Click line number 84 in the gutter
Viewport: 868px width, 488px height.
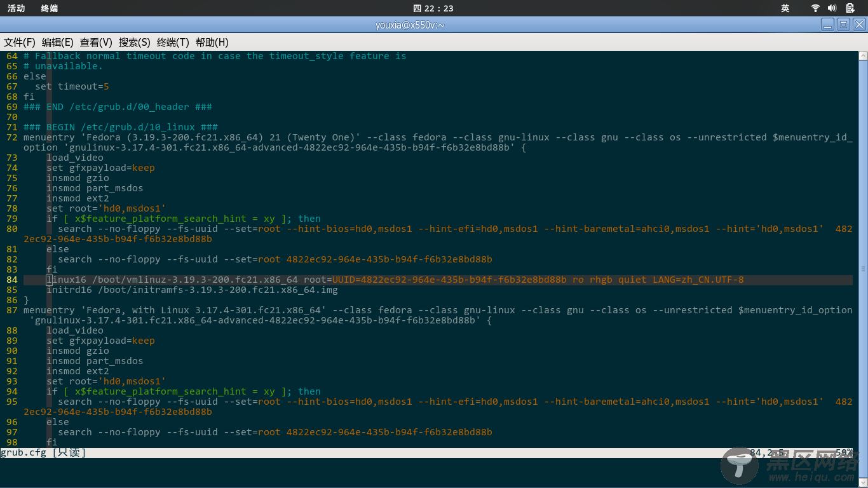(12, 280)
